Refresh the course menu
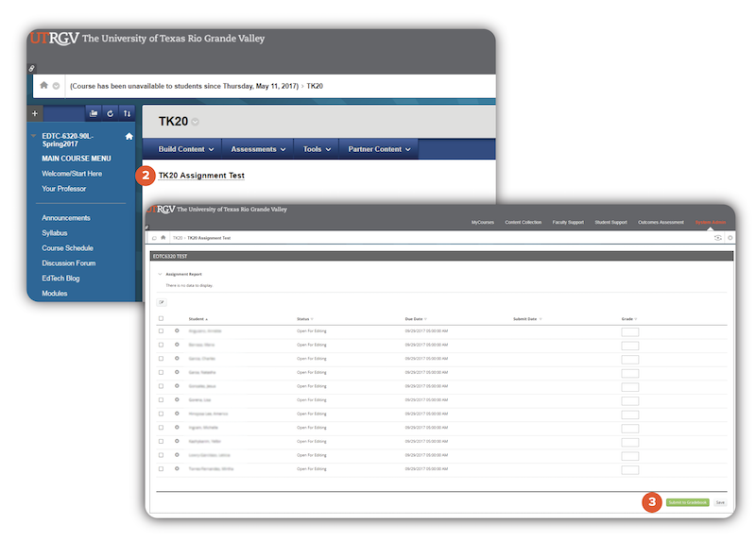Image resolution: width=756 pixels, height=558 pixels. [111, 113]
